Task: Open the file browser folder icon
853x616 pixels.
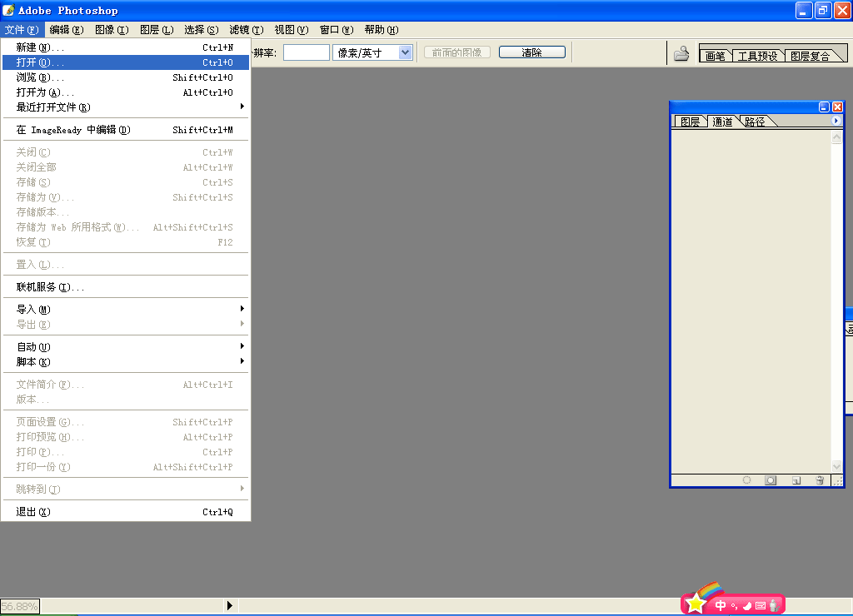Action: click(681, 53)
